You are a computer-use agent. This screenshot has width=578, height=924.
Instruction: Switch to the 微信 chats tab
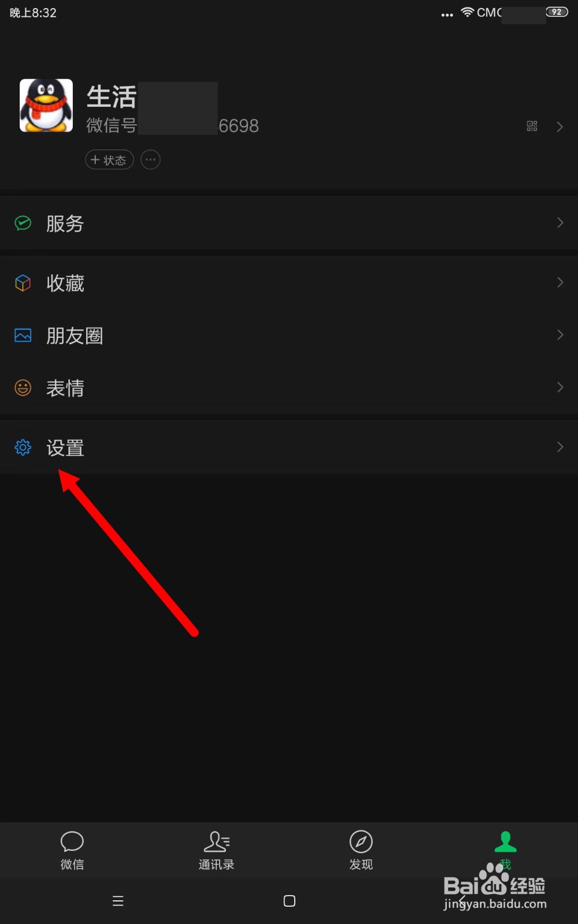pos(72,850)
